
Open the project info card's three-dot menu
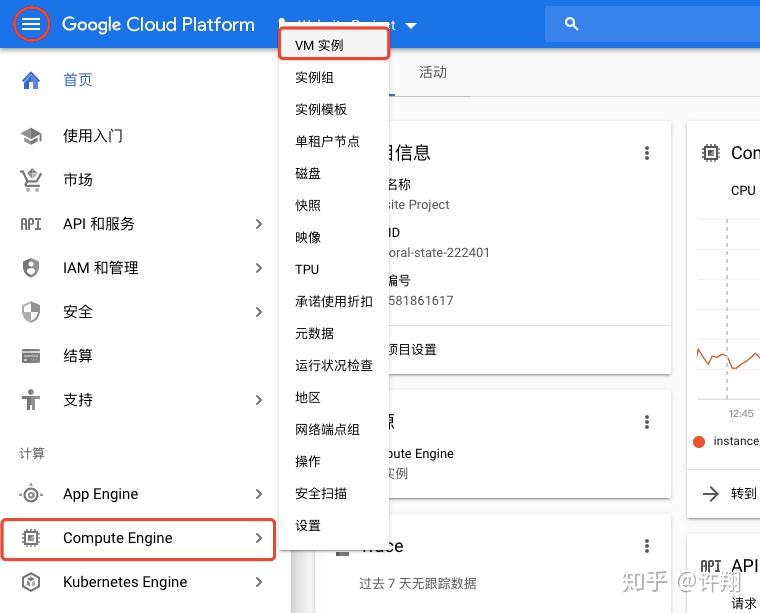pyautogui.click(x=647, y=153)
